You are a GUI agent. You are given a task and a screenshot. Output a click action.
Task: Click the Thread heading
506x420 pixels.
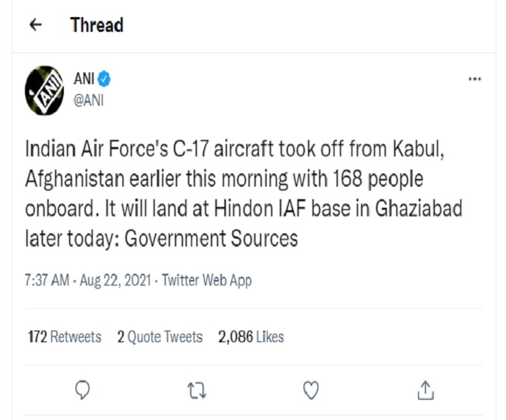[97, 25]
